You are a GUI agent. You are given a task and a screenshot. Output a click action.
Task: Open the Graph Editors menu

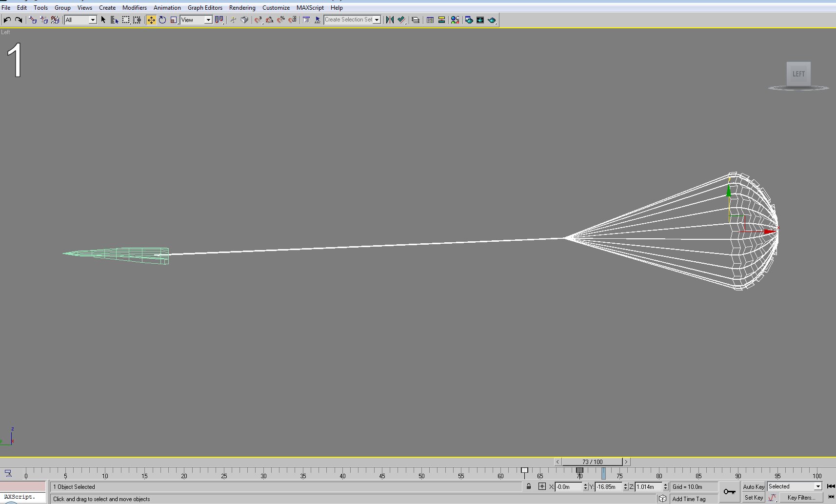coord(205,8)
